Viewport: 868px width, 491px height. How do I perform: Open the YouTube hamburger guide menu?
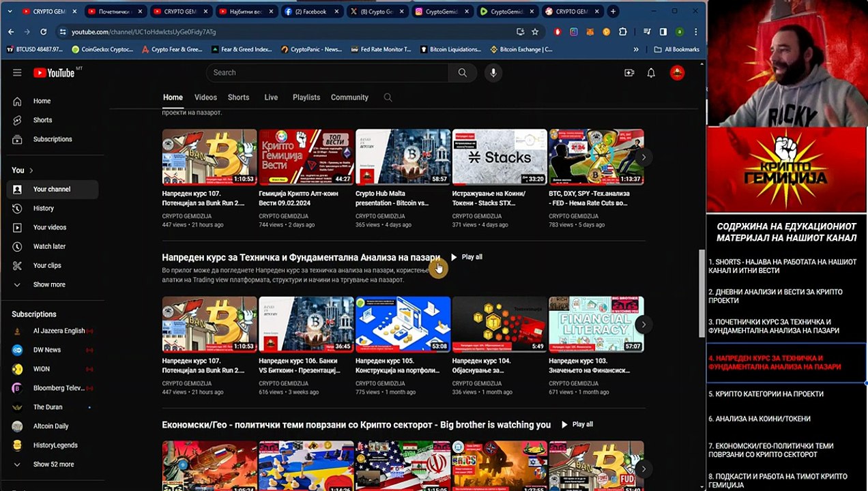click(x=17, y=73)
